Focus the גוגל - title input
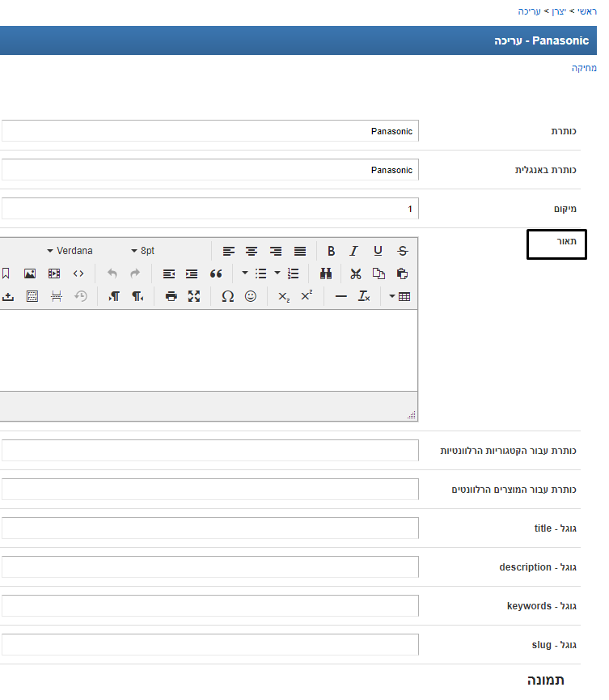The height and width of the screenshot is (700, 609). [209, 528]
